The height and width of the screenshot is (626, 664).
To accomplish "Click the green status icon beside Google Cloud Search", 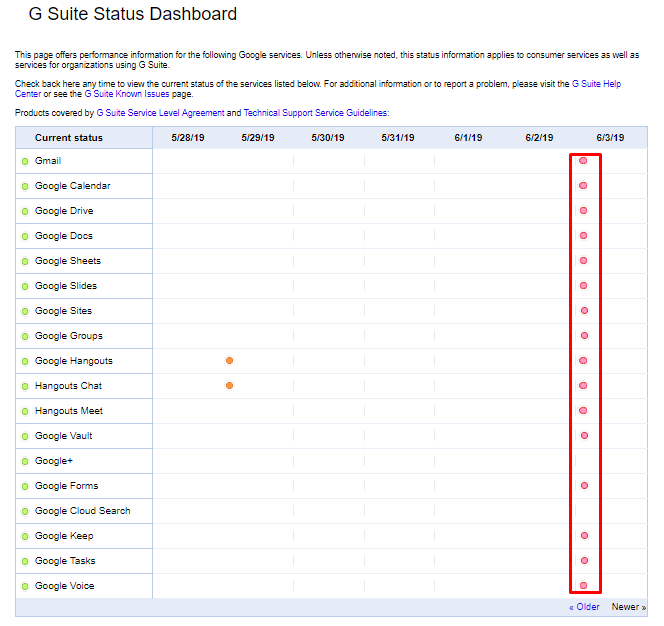I will coord(25,511).
